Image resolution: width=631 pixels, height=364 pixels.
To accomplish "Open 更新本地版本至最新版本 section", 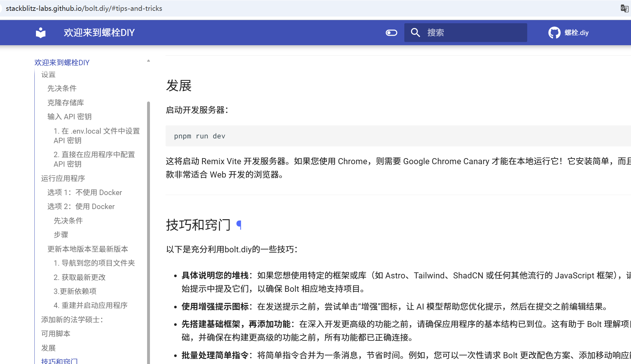I will click(x=88, y=249).
